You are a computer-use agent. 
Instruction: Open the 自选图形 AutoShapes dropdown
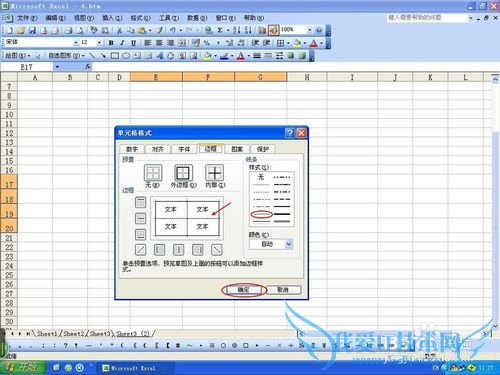(67, 56)
